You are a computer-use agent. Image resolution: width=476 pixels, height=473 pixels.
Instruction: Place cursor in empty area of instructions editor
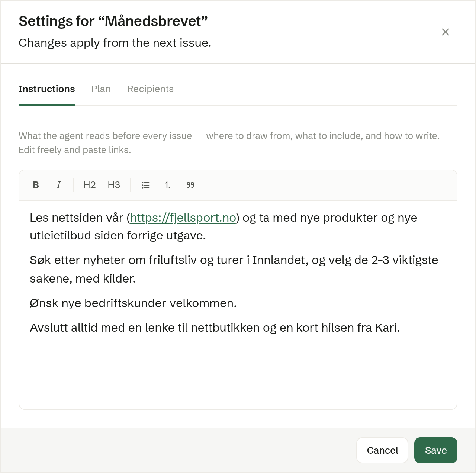(x=238, y=372)
